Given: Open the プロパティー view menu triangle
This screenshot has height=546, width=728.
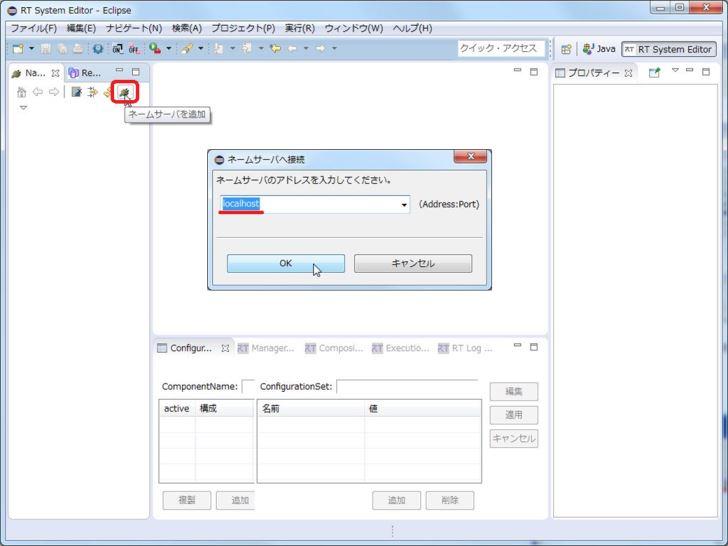Looking at the screenshot, I should pos(676,70).
